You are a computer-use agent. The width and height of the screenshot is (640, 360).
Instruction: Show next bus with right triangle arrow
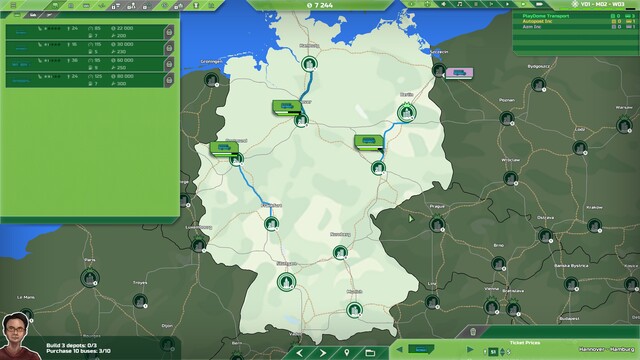click(470, 350)
